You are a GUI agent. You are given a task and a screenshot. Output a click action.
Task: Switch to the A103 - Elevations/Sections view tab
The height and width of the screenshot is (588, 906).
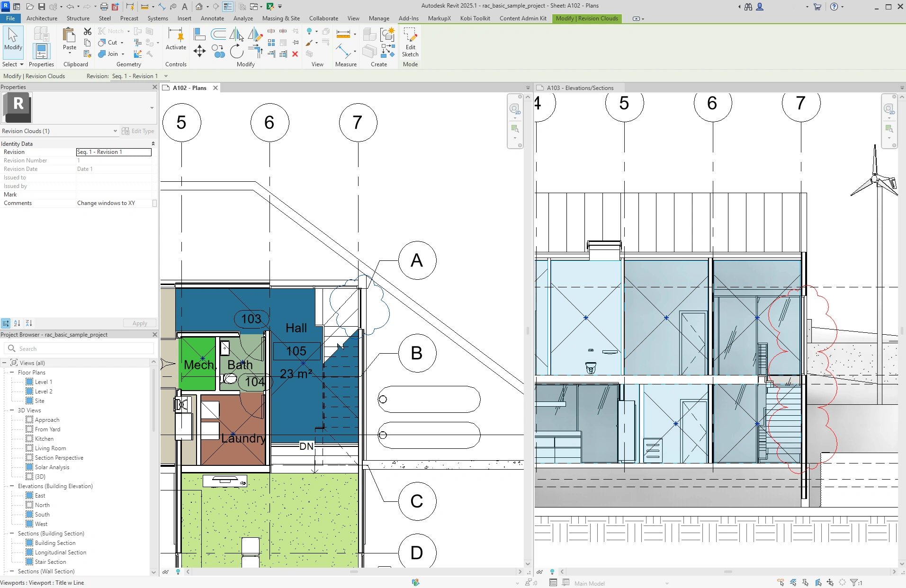[580, 88]
